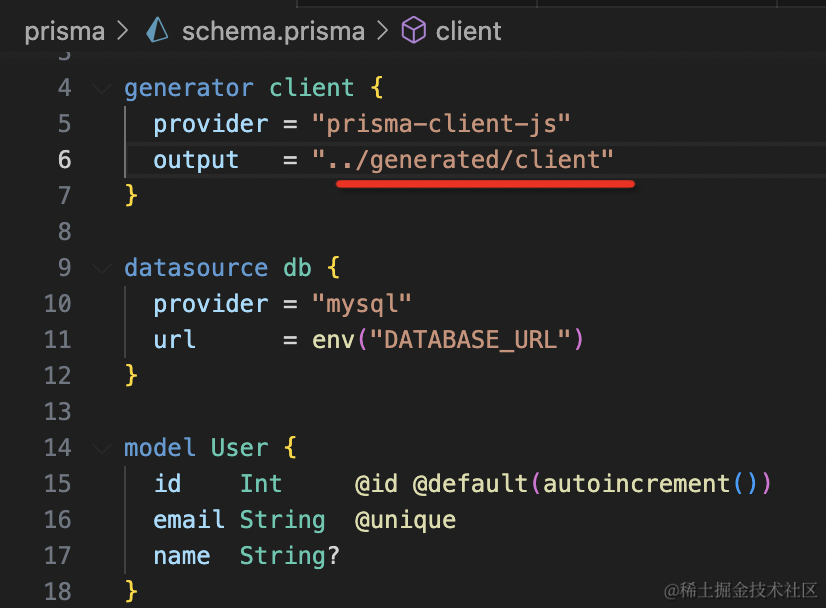Viewport: 826px width, 608px height.
Task: Click the "../generated/client" output string
Action: pyautogui.click(x=462, y=160)
